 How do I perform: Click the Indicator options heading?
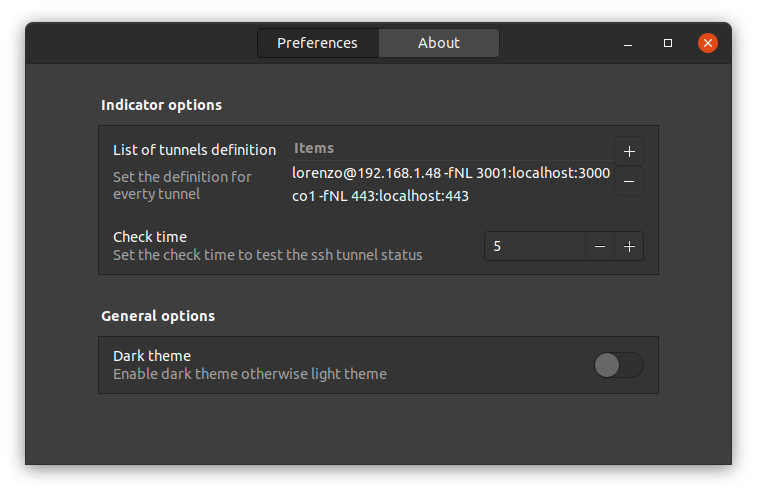tap(161, 105)
